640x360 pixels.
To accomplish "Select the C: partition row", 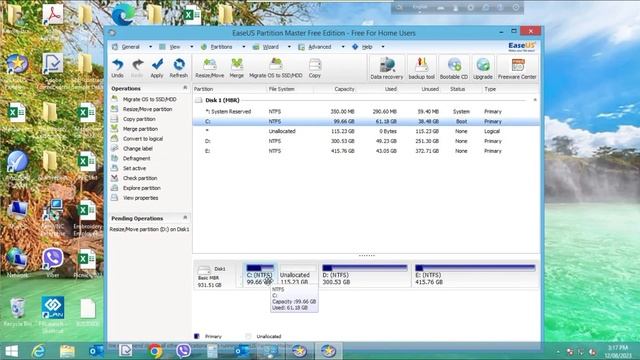I will tap(366, 121).
